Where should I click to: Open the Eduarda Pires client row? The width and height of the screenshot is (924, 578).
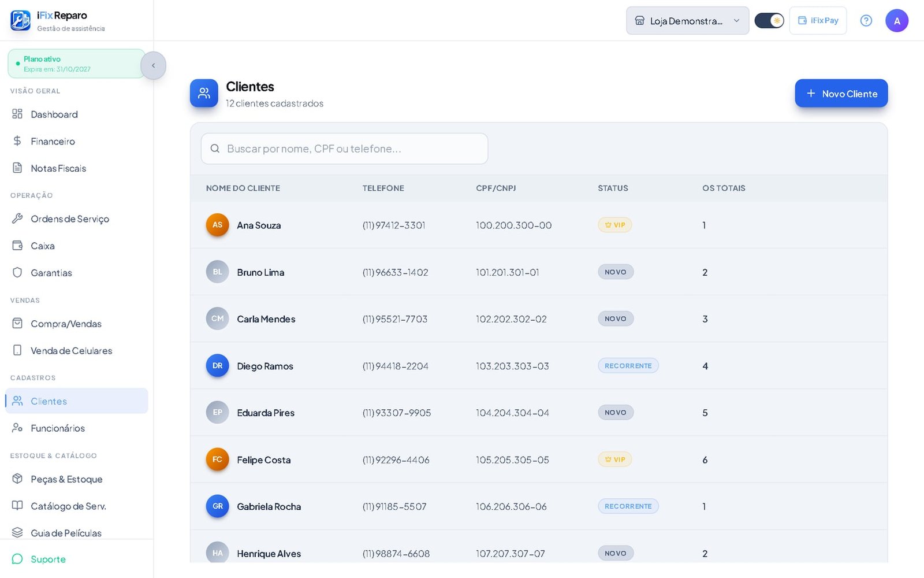tap(539, 413)
